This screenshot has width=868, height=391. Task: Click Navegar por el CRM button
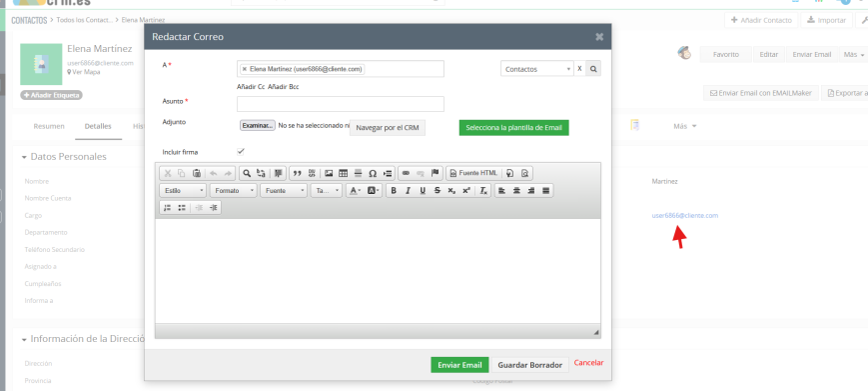pos(388,127)
